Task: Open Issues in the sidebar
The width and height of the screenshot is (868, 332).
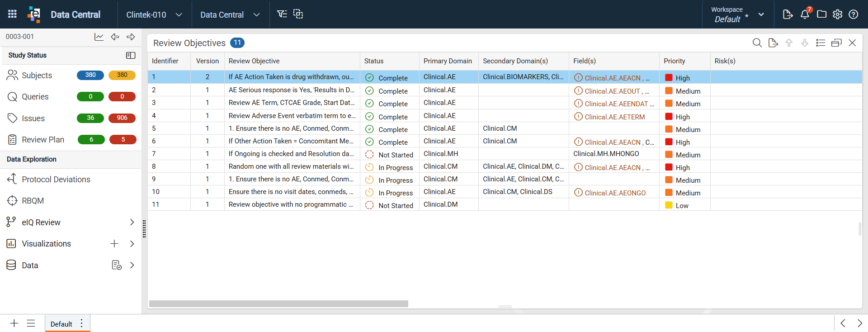Action: (x=33, y=119)
